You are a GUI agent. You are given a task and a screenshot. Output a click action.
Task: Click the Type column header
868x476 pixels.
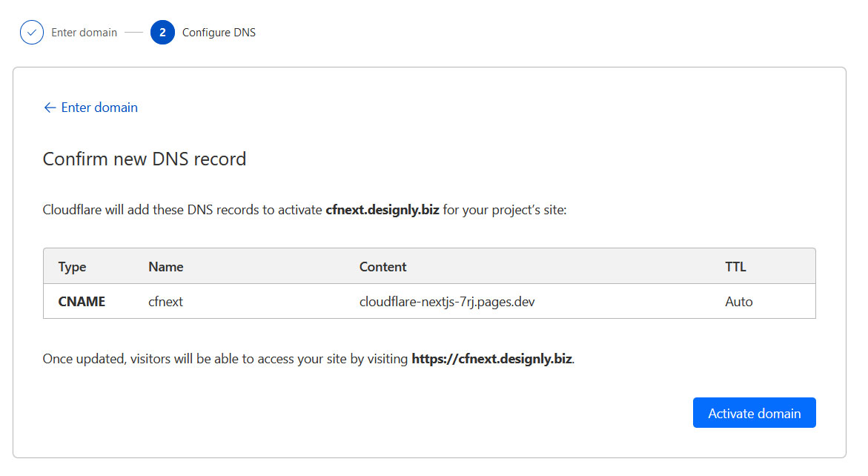pyautogui.click(x=72, y=267)
